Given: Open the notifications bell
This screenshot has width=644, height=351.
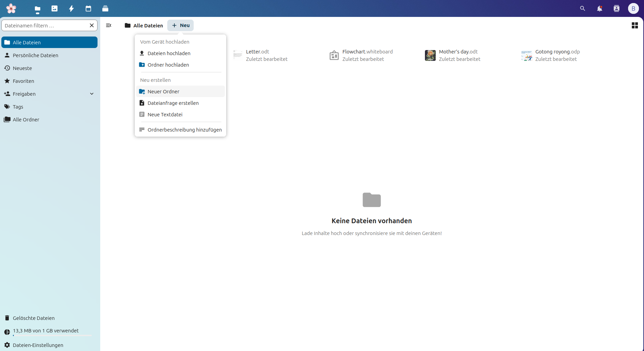Looking at the screenshot, I should coord(599,8).
